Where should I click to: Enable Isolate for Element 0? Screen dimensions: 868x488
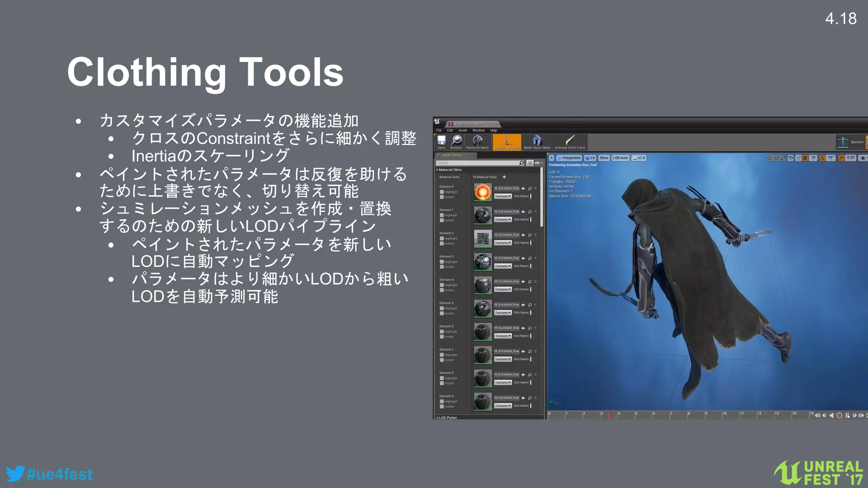[442, 197]
